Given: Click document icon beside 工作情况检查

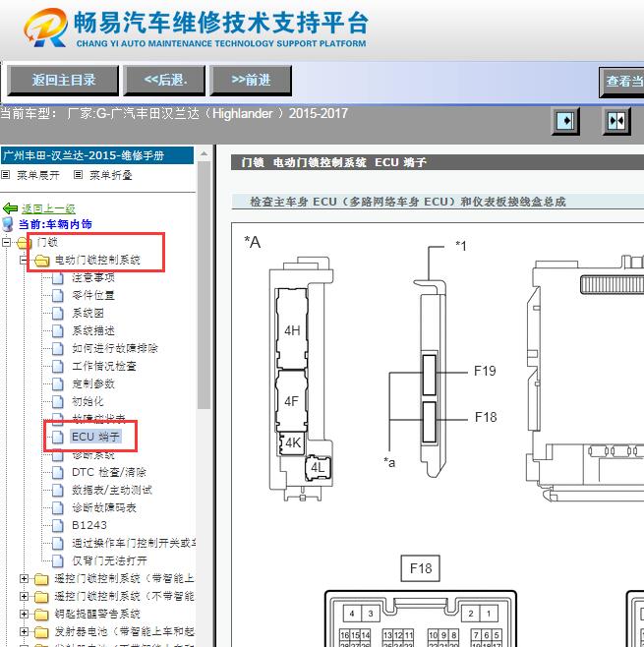Looking at the screenshot, I should point(58,367).
